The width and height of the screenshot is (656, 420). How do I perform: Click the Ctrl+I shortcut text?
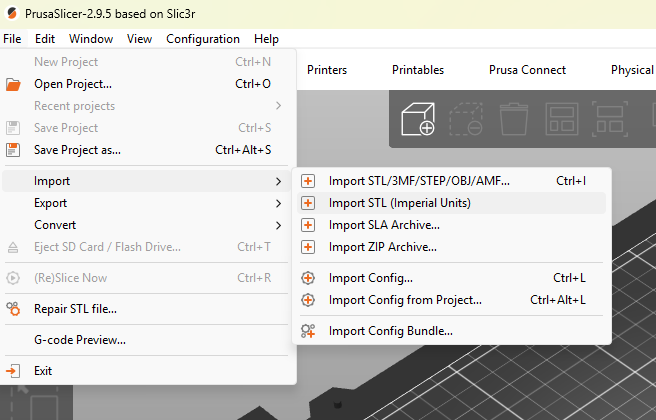point(571,181)
